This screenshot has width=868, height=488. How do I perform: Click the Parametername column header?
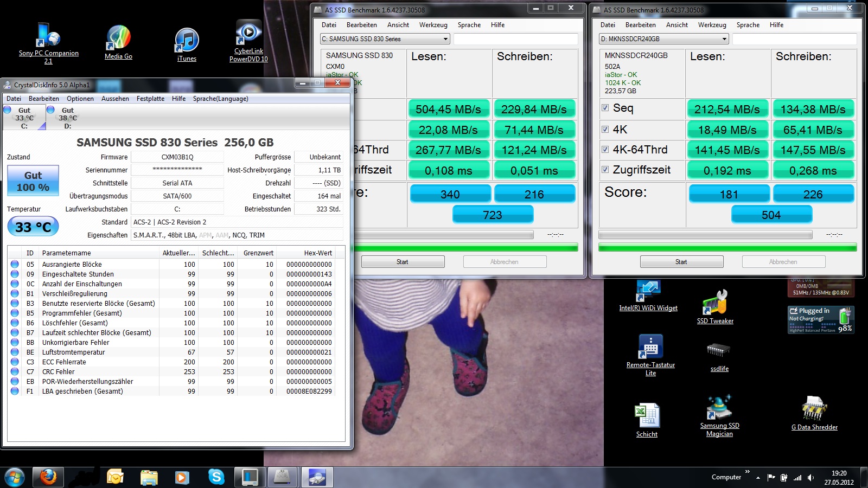point(99,253)
